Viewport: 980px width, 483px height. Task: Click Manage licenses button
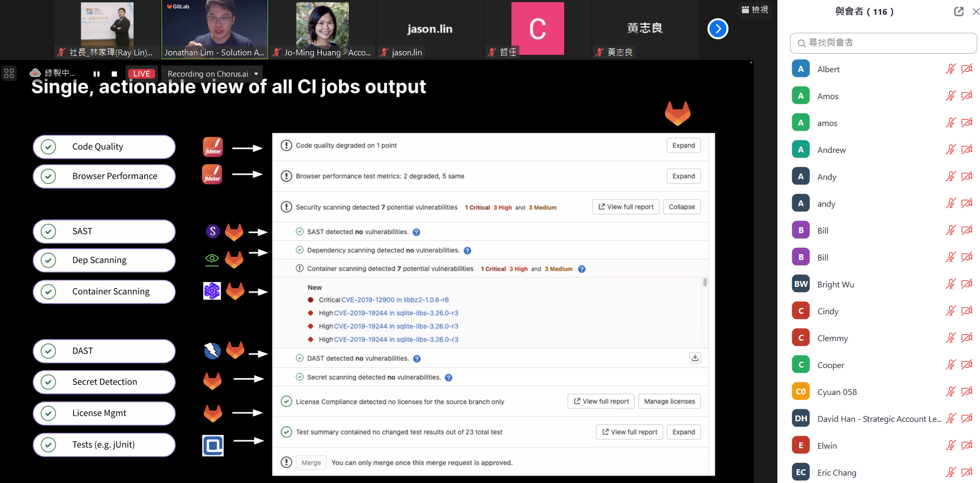point(669,401)
